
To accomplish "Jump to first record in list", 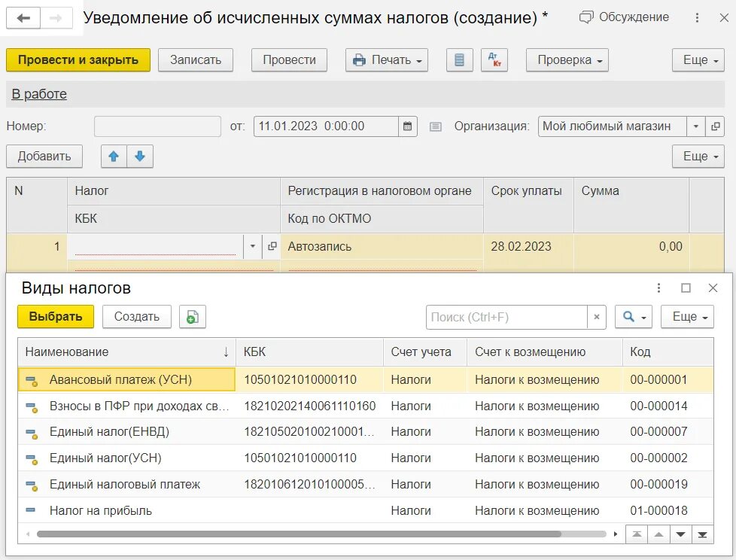I will 637,534.
